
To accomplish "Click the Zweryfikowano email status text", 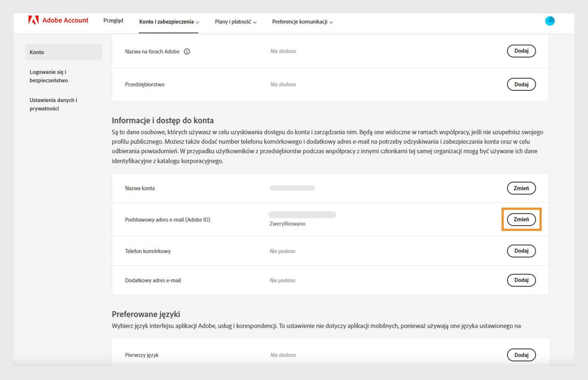I will (287, 224).
